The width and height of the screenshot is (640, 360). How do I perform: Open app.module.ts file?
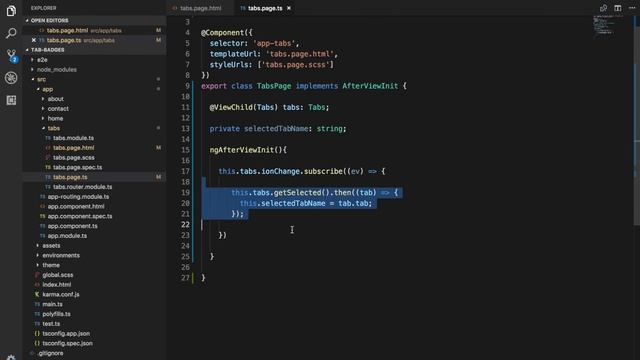(x=67, y=236)
